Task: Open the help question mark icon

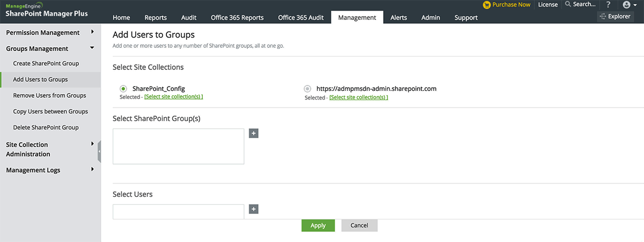Action: click(608, 5)
